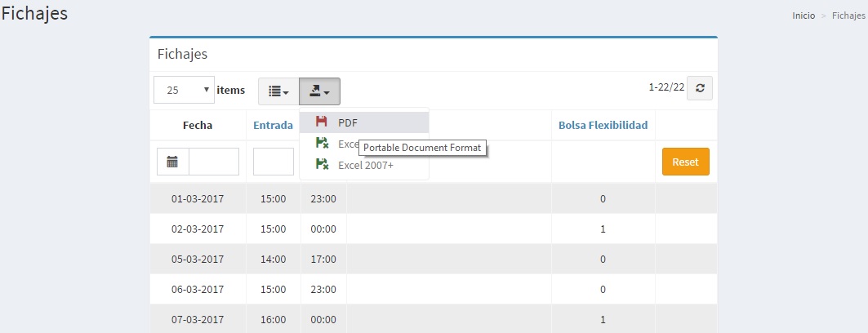Screen dimensions: 868x333
Task: Click the Fichajes breadcrumb at top right
Action: 848,16
